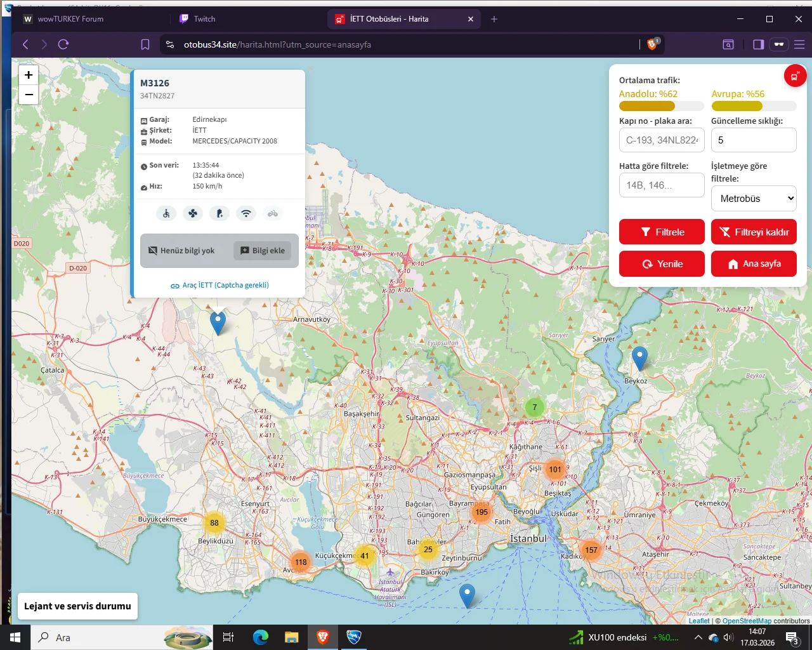Expand the orange 195 bus cluster
This screenshot has width=812, height=650.
(481, 512)
